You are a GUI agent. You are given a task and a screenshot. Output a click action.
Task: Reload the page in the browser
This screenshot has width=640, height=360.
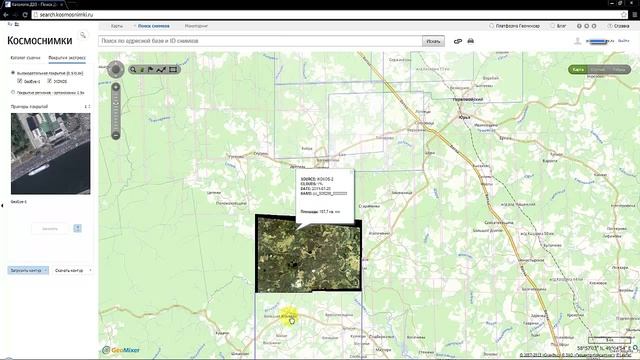pos(24,15)
